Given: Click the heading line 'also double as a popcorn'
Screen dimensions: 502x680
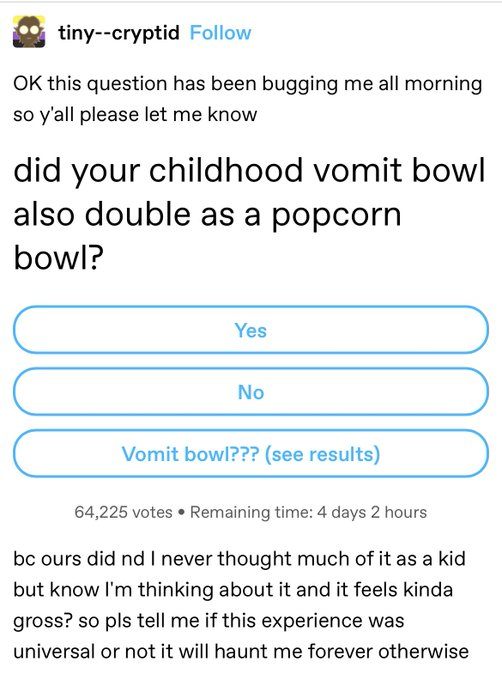Looking at the screenshot, I should pos(207,216).
